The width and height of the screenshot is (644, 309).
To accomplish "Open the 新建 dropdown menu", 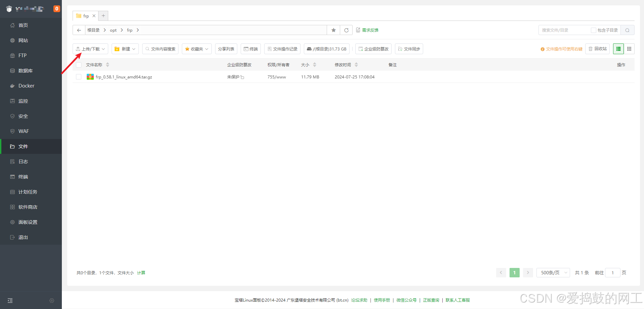I will pyautogui.click(x=125, y=49).
